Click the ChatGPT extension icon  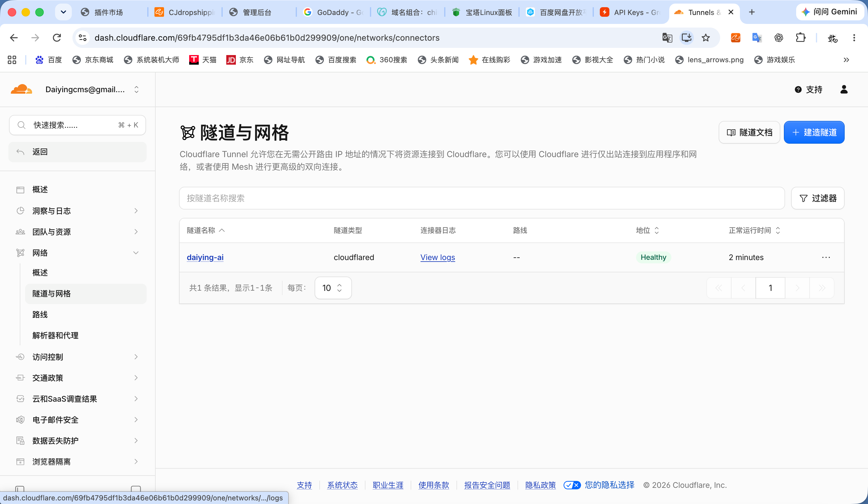pyautogui.click(x=779, y=38)
